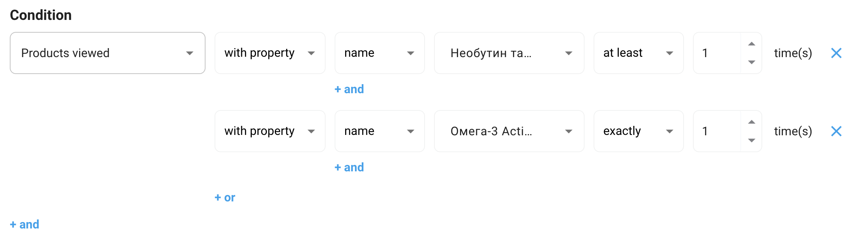This screenshot has width=868, height=245.
Task: Open second row 'with property' dropdown
Action: coord(270,131)
